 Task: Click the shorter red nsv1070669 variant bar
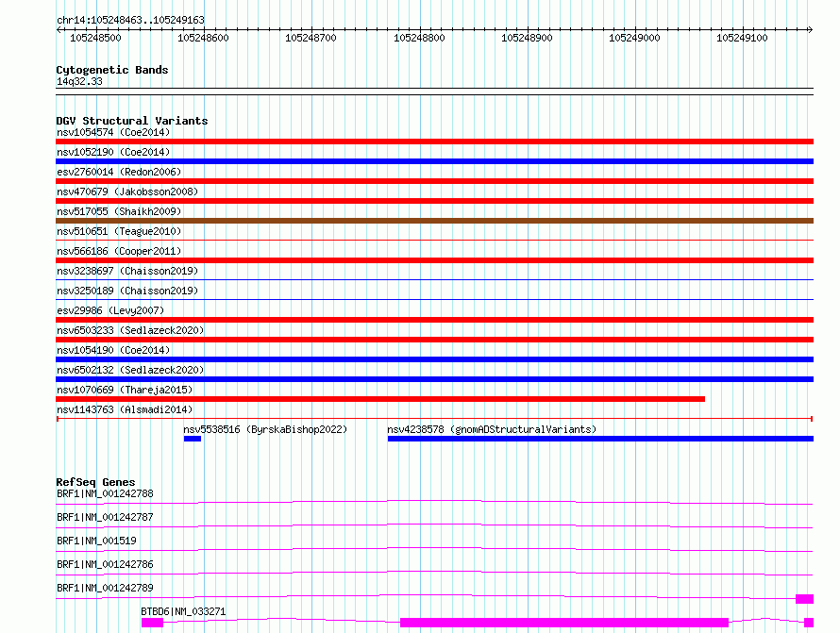tap(380, 399)
